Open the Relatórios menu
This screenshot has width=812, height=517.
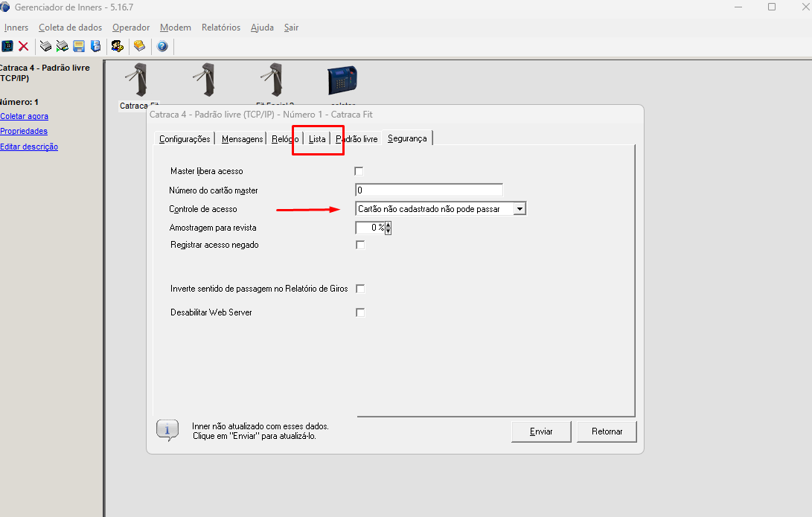pyautogui.click(x=220, y=28)
